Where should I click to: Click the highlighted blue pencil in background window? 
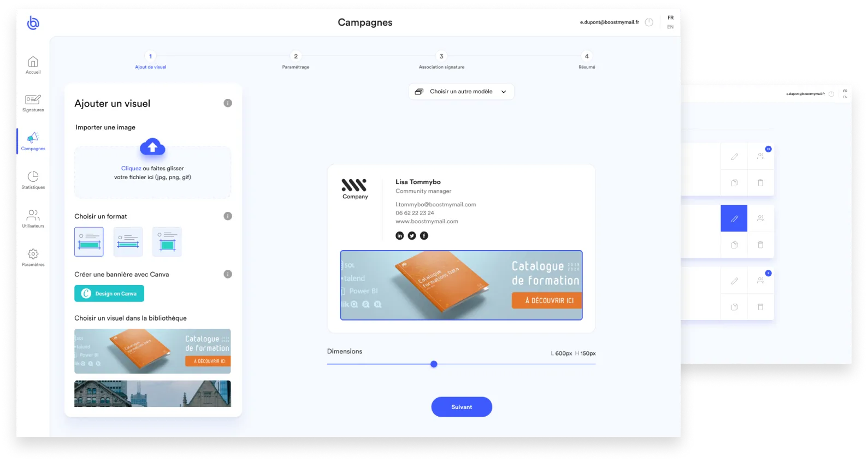pyautogui.click(x=734, y=218)
